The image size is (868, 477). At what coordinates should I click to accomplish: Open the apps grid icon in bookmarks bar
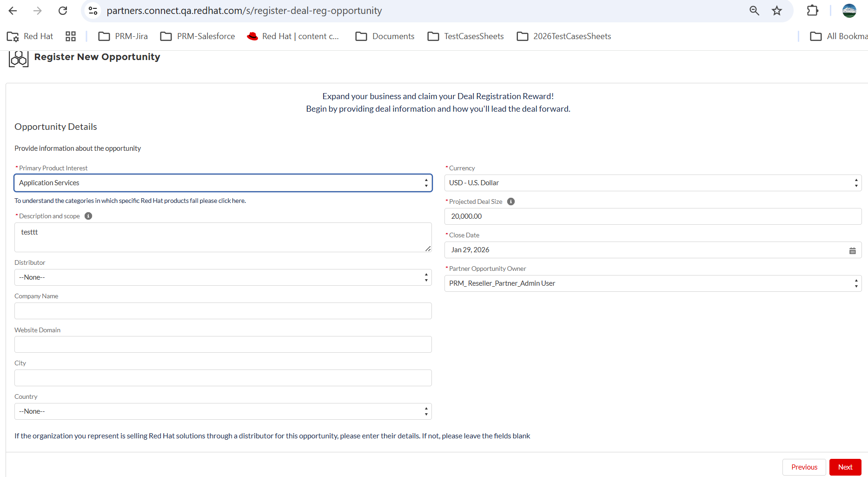[x=71, y=36]
